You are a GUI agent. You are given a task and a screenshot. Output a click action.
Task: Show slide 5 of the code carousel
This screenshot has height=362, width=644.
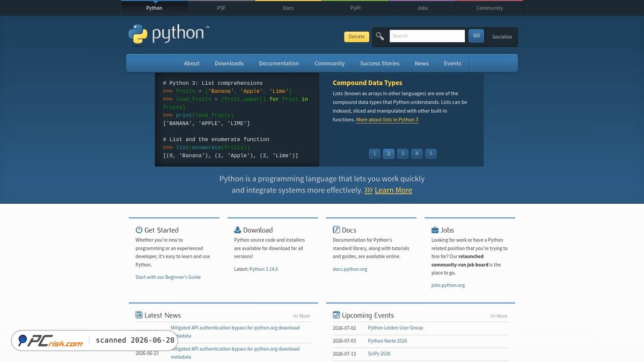coord(430,153)
